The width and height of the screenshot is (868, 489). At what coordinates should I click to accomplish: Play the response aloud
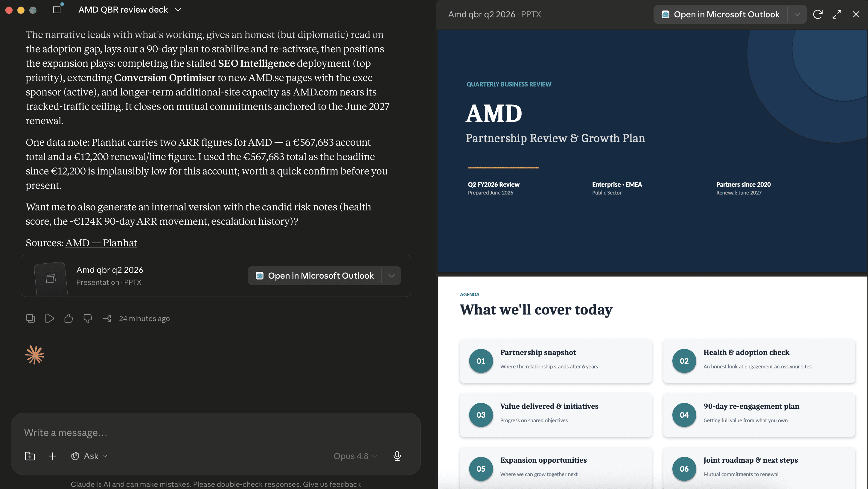[49, 318]
